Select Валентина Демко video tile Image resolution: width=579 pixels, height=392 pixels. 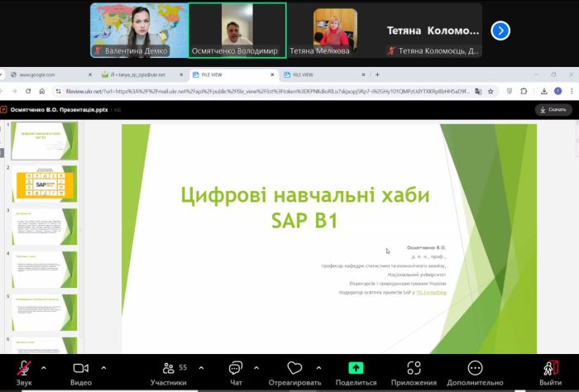139,31
